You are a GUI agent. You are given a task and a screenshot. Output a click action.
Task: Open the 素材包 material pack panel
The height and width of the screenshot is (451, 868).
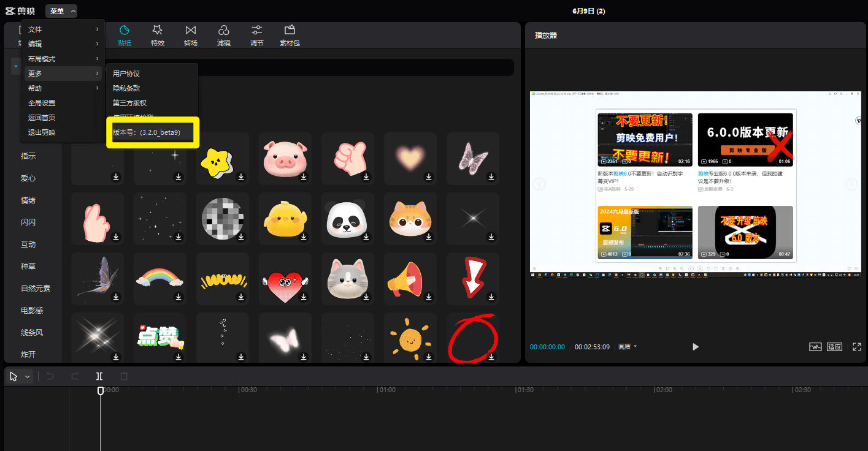[290, 36]
